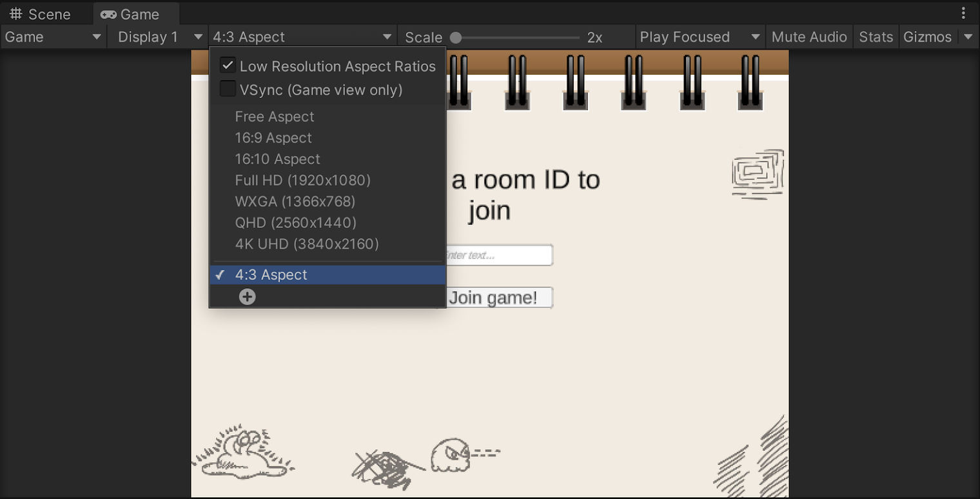Screen dimensions: 980x499
Task: Click the gamepad icon on the Game tab
Action: (108, 13)
